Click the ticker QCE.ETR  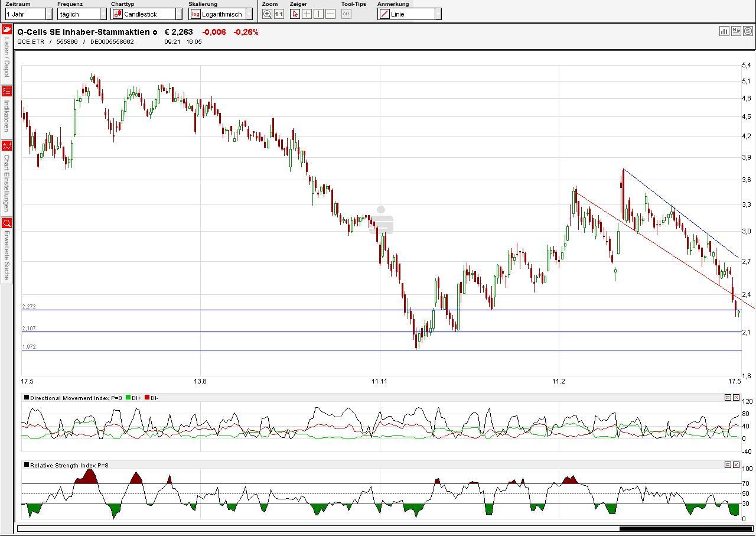point(31,42)
